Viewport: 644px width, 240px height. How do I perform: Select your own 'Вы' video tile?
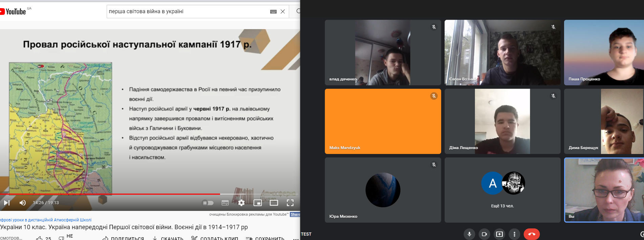point(604,190)
